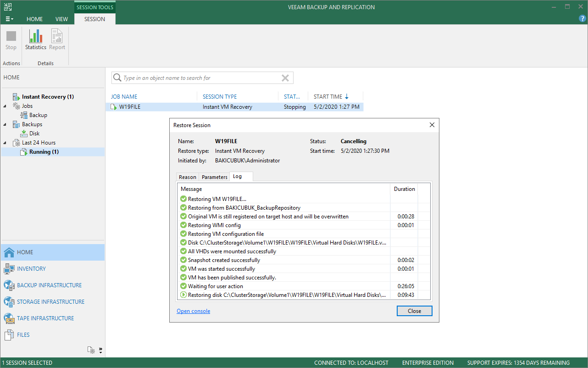Collapse the Jobs tree node
This screenshot has height=368, width=588.
tap(6, 106)
